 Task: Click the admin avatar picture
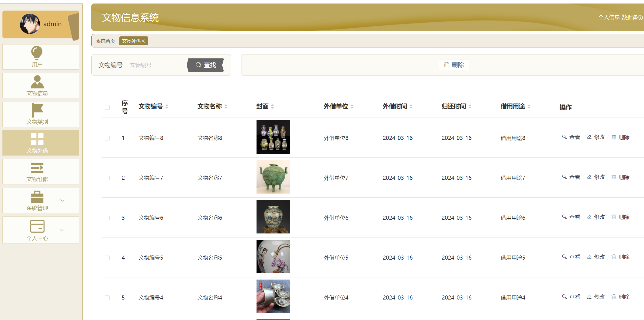(x=30, y=24)
